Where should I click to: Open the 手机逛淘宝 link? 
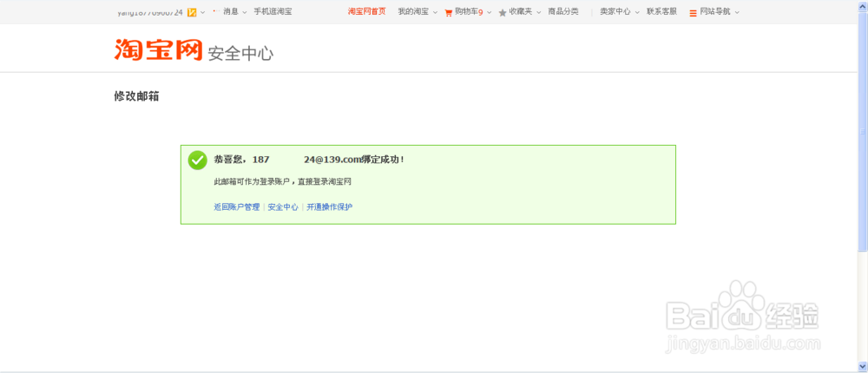273,11
